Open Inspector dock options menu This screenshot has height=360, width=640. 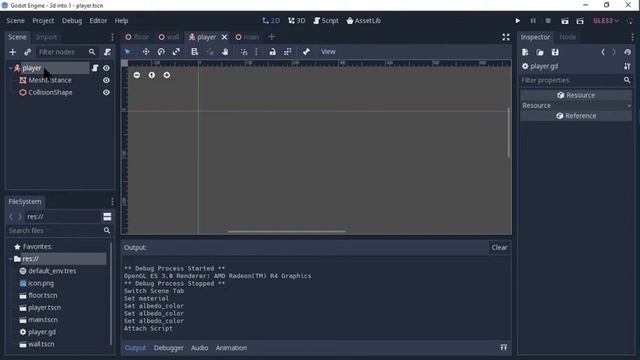[x=632, y=37]
